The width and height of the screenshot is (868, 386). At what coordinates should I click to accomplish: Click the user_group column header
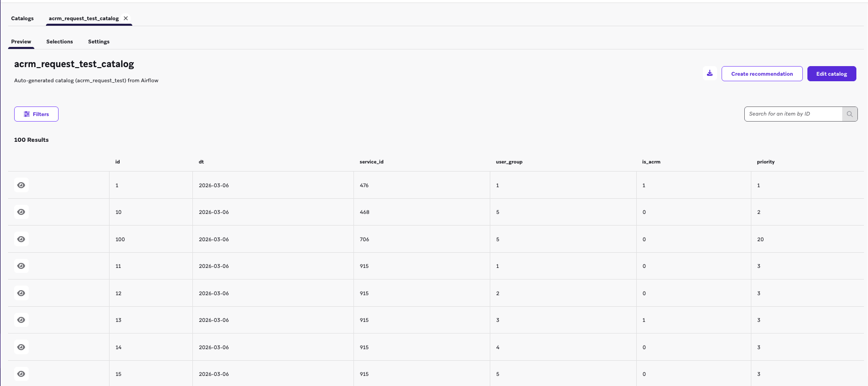point(509,162)
